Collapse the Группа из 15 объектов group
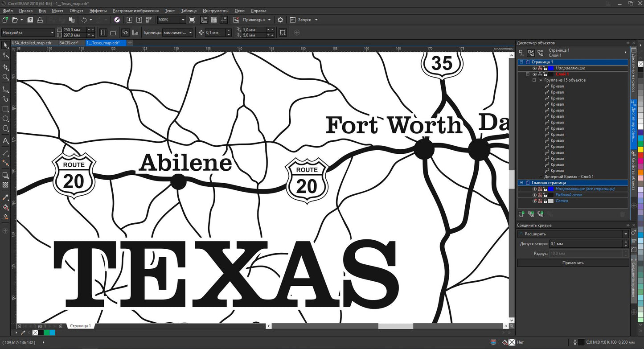This screenshot has width=644, height=349. (x=534, y=80)
